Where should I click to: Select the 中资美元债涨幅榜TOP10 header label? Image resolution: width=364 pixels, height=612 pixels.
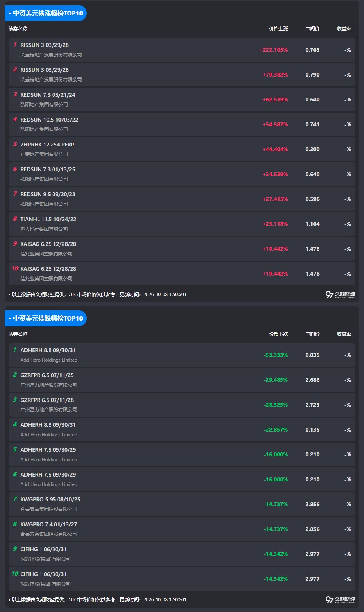click(46, 13)
